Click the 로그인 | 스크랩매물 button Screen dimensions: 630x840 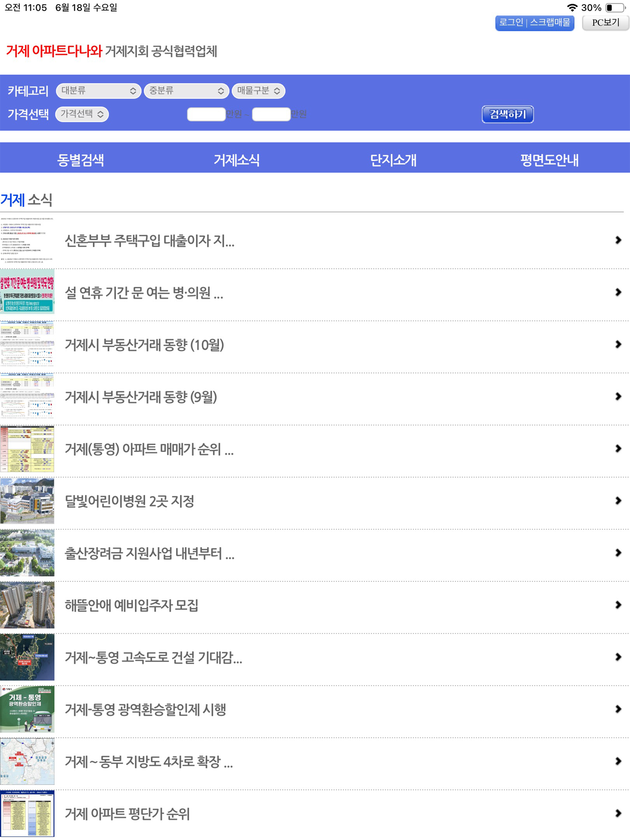[x=535, y=23]
